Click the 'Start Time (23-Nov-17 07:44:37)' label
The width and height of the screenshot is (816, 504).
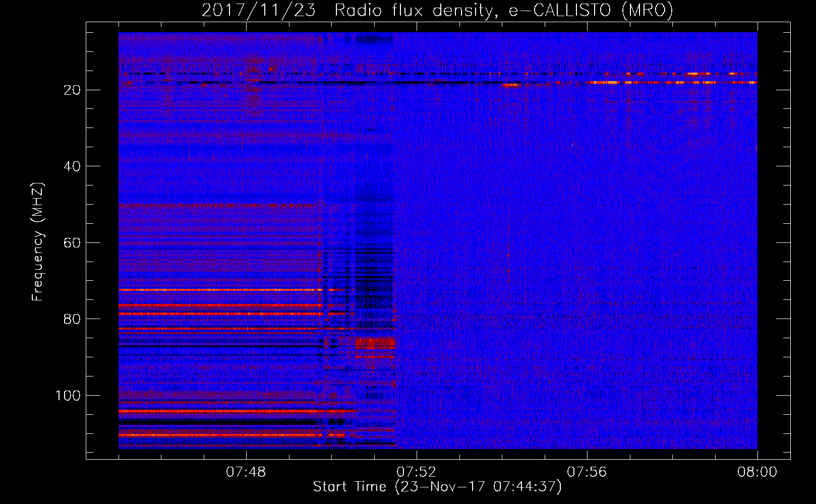437,487
